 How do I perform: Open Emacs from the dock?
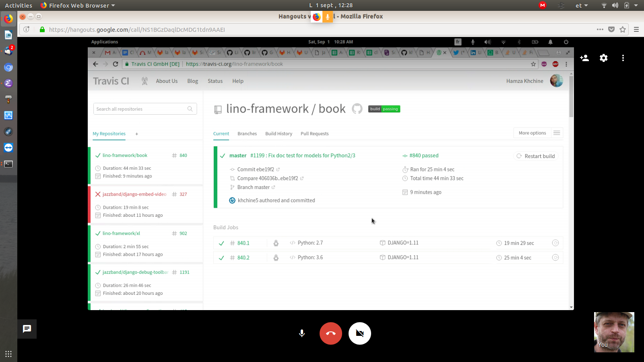8,83
